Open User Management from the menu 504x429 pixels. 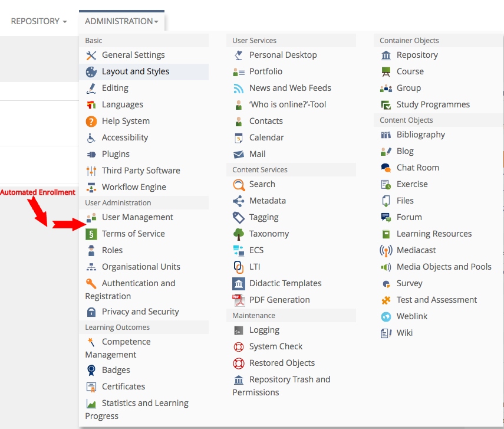click(137, 217)
